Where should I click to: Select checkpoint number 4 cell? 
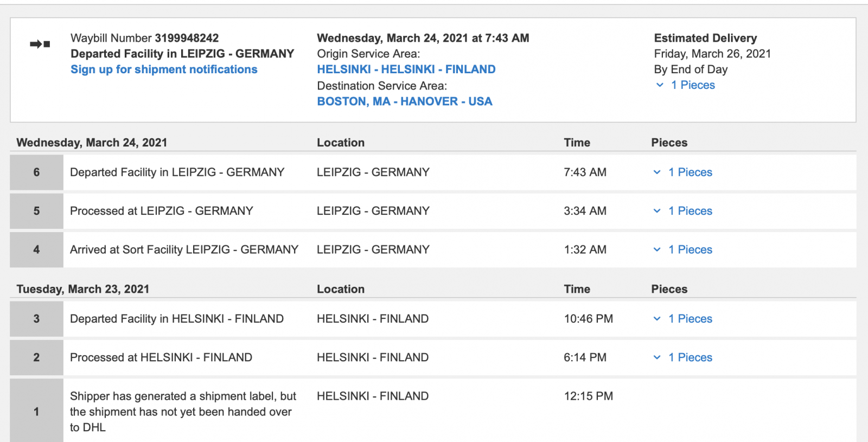coord(36,249)
